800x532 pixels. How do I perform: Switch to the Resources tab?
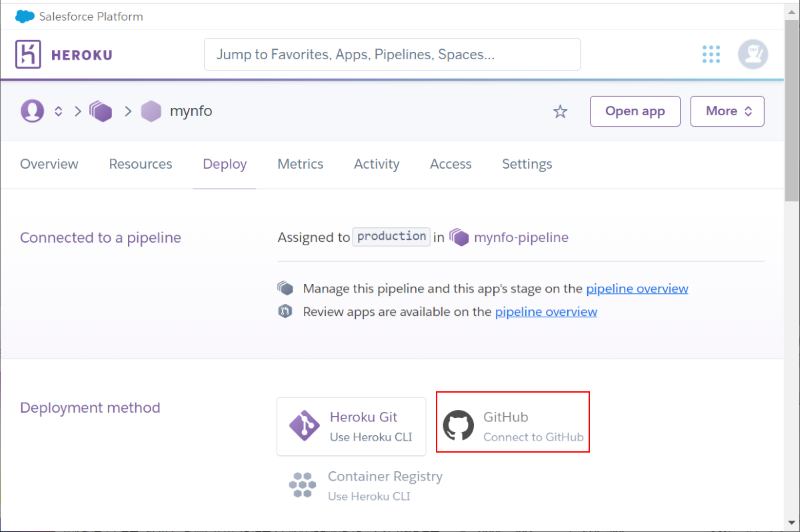tap(140, 164)
